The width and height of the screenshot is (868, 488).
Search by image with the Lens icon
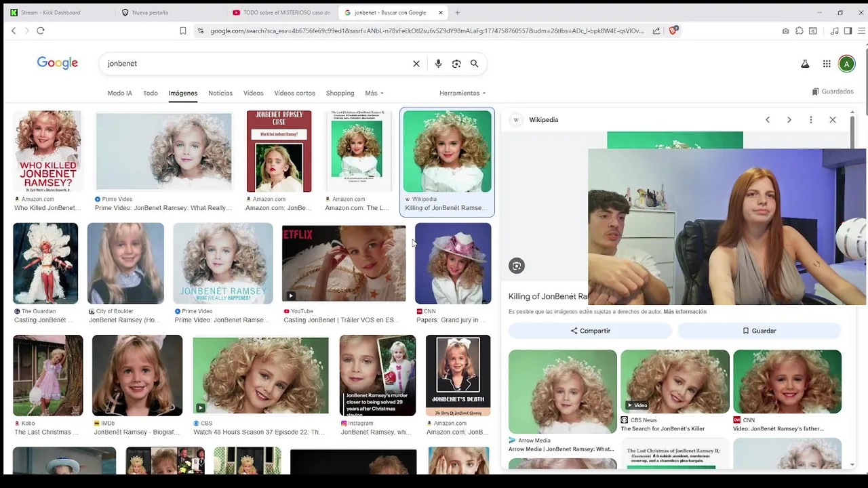456,64
